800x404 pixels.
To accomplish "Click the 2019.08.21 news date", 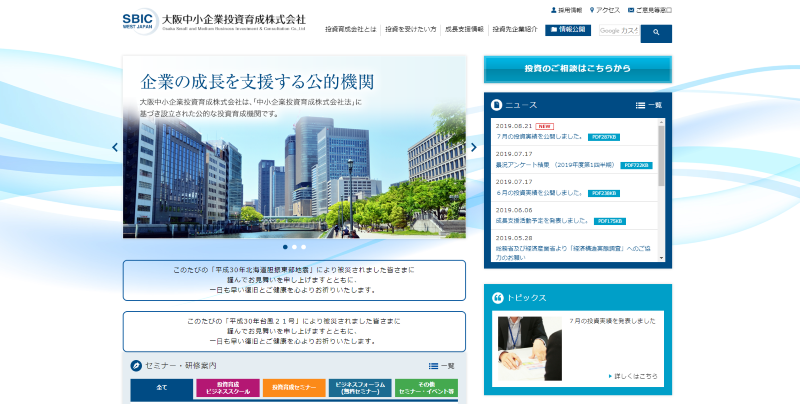I will (514, 126).
